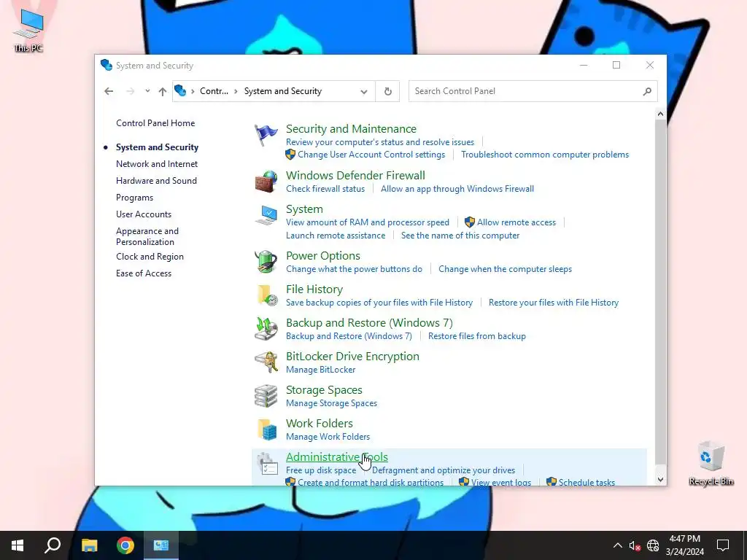The width and height of the screenshot is (747, 560).
Task: Open See the name of this computer
Action: pos(460,236)
